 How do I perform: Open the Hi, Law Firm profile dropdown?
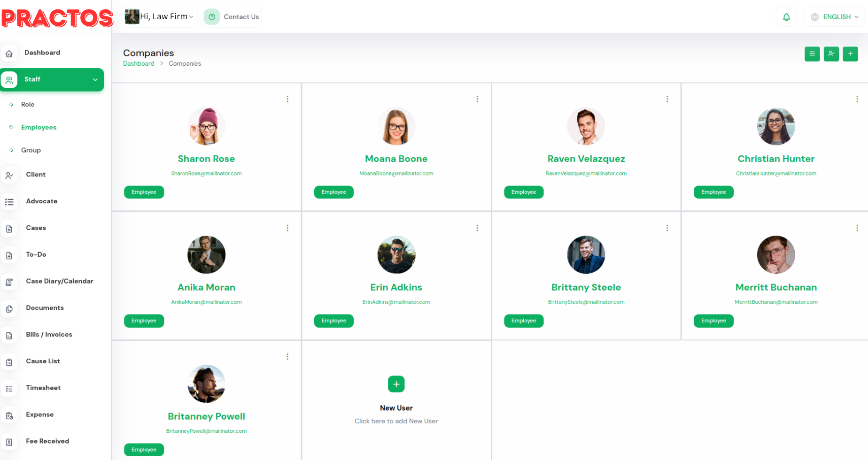pyautogui.click(x=159, y=16)
